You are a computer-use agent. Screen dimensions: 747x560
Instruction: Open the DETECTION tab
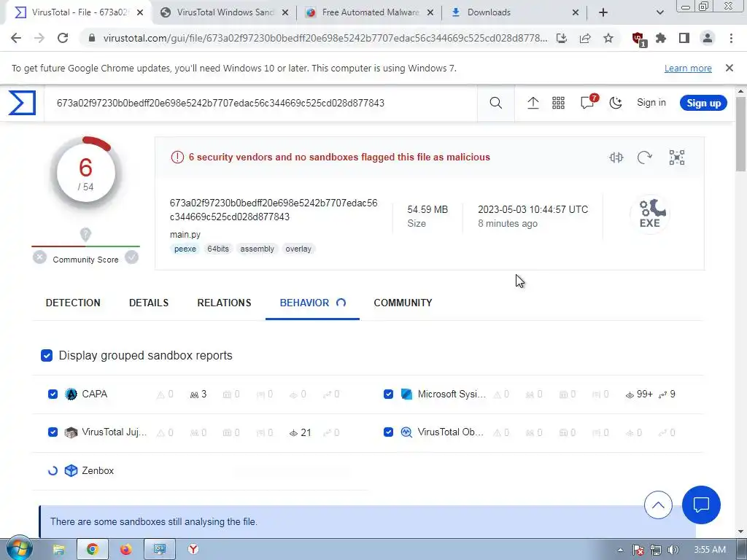(73, 303)
